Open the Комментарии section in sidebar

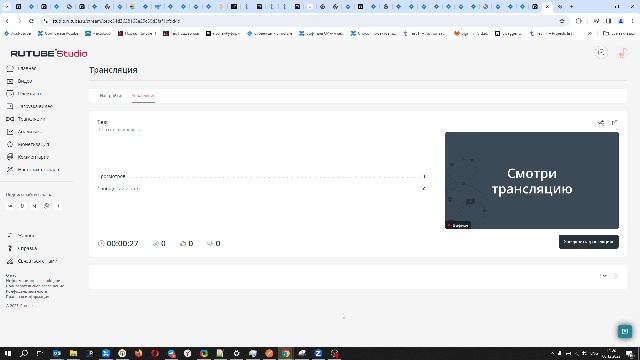click(x=27, y=157)
